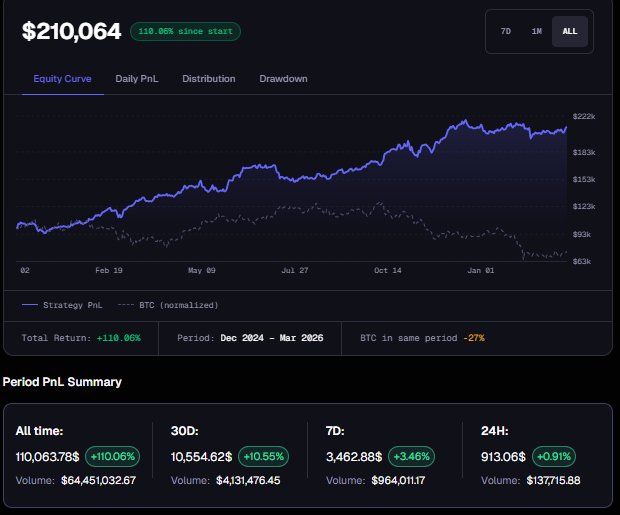Click the $210,064 equity value
This screenshot has width=620, height=515.
tap(72, 31)
